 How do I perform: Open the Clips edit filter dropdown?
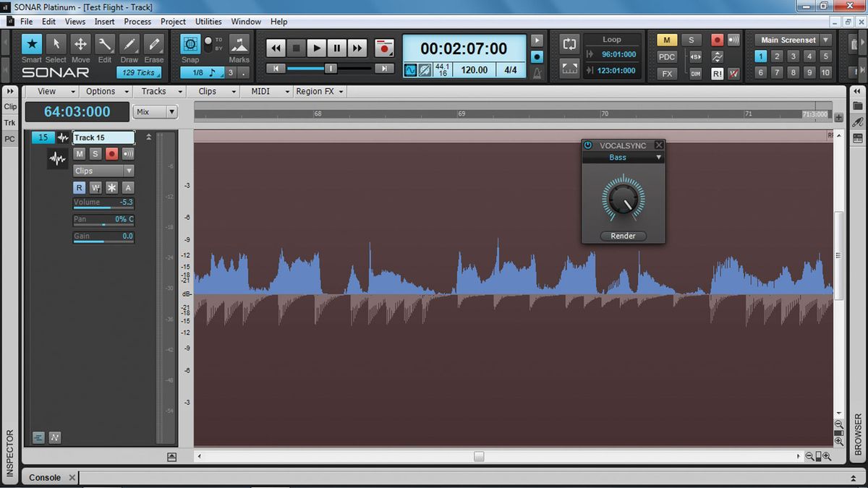click(103, 171)
